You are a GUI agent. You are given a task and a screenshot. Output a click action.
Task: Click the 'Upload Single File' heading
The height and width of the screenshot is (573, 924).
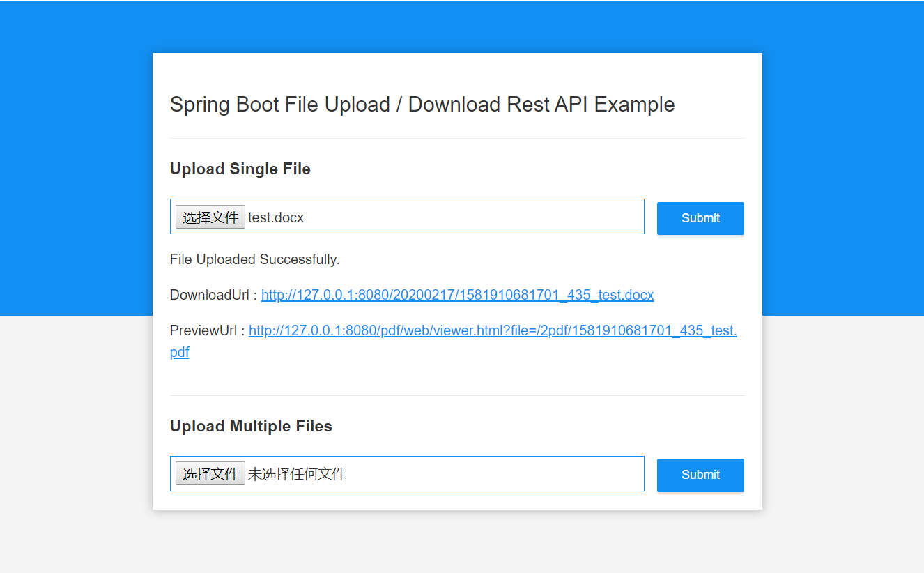click(x=240, y=169)
